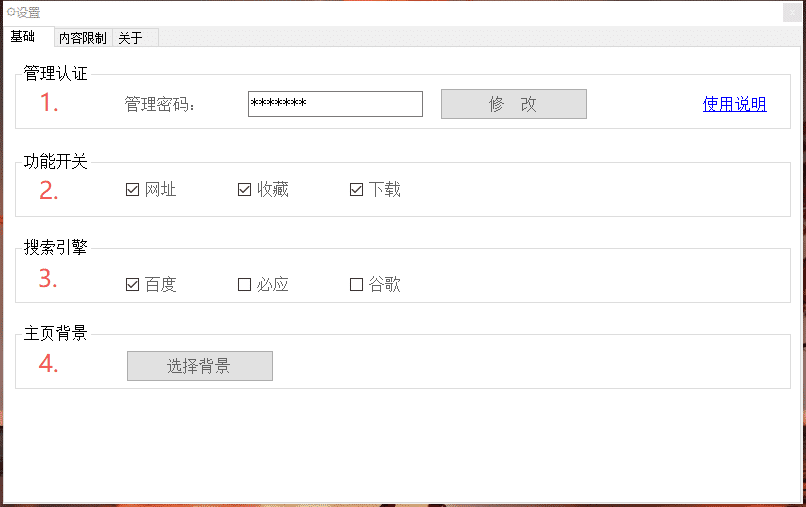Viewport: 806px width, 507px height.
Task: Click the 管理密码 password field
Action: pyautogui.click(x=335, y=104)
